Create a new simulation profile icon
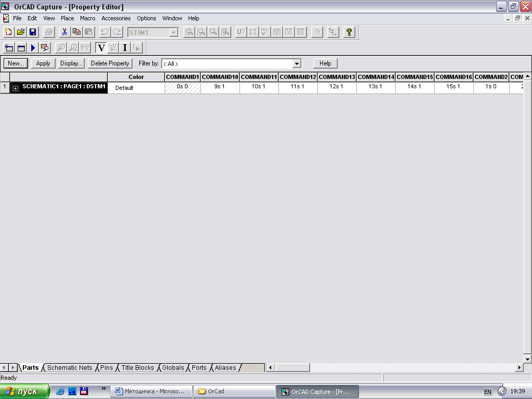Image resolution: width=532 pixels, height=399 pixels. (9, 48)
